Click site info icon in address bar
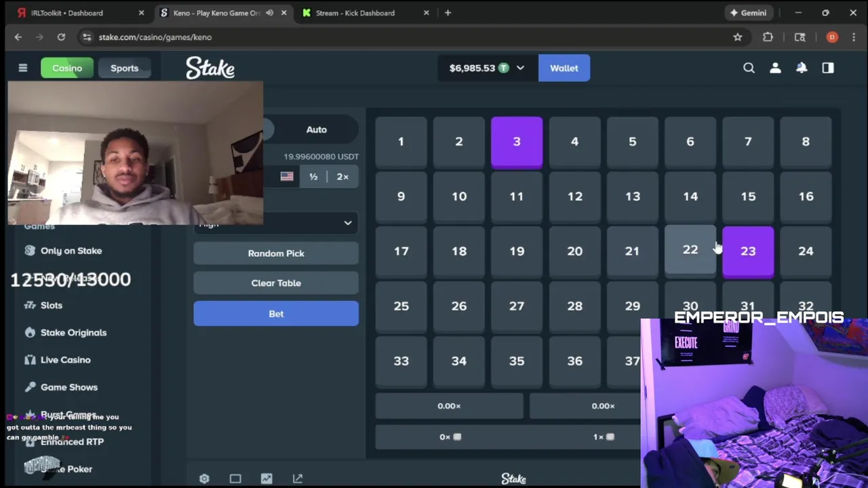 pos(86,37)
